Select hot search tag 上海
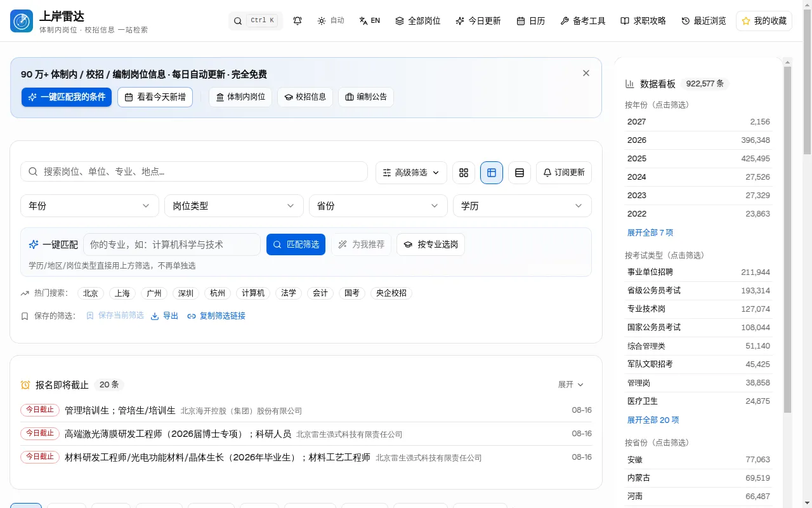Screen dimensions: 812x508 [x=122, y=293]
